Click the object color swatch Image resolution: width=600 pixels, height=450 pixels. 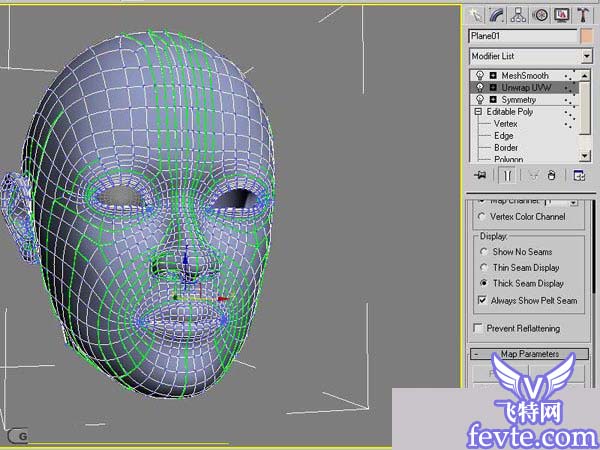(586, 36)
